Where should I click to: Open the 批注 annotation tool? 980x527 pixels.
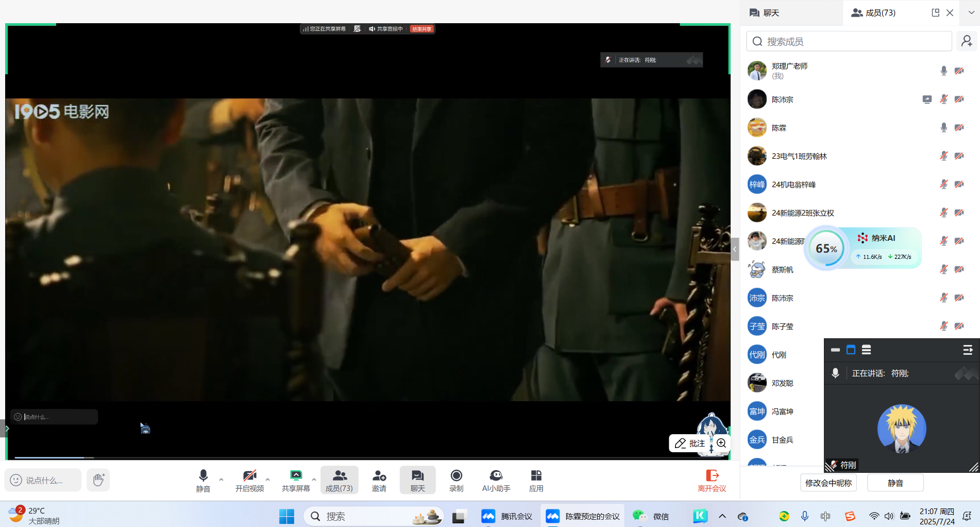tap(690, 443)
